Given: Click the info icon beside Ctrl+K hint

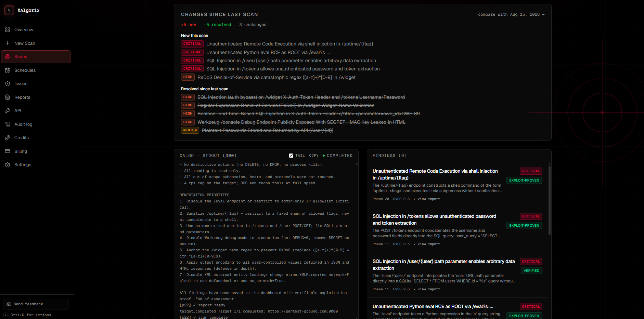Looking at the screenshot, I should pos(5,315).
